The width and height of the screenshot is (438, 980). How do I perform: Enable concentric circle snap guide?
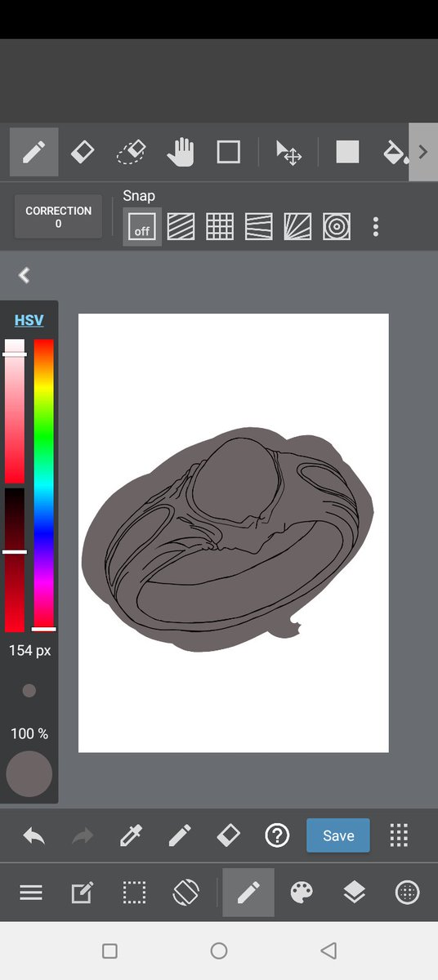tap(337, 226)
